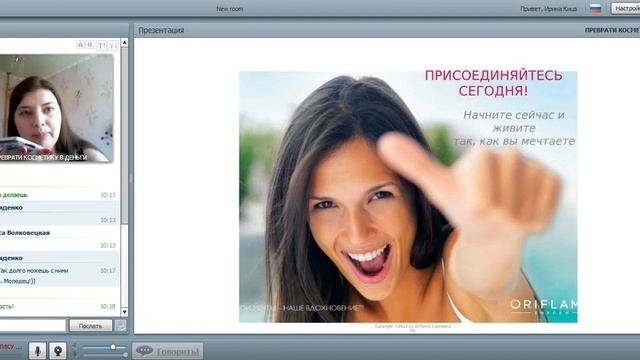Click the Oriflame presentation slide
Image resolution: width=640 pixels, height=360 pixels.
pyautogui.click(x=408, y=197)
